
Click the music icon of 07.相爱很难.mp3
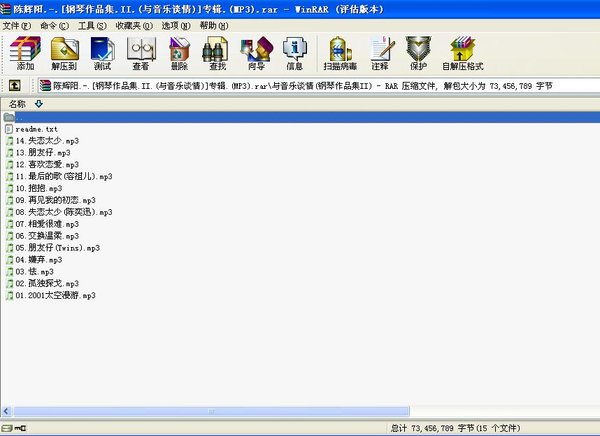point(10,224)
